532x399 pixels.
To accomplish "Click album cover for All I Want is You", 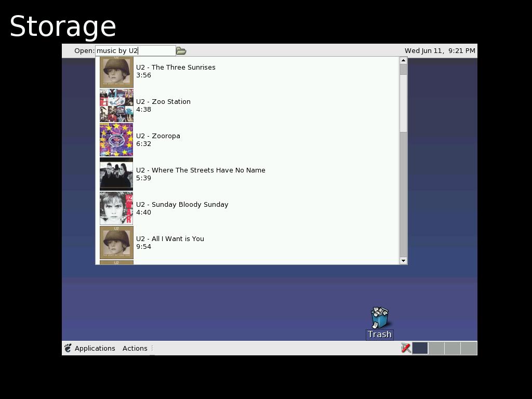I will coord(116,243).
